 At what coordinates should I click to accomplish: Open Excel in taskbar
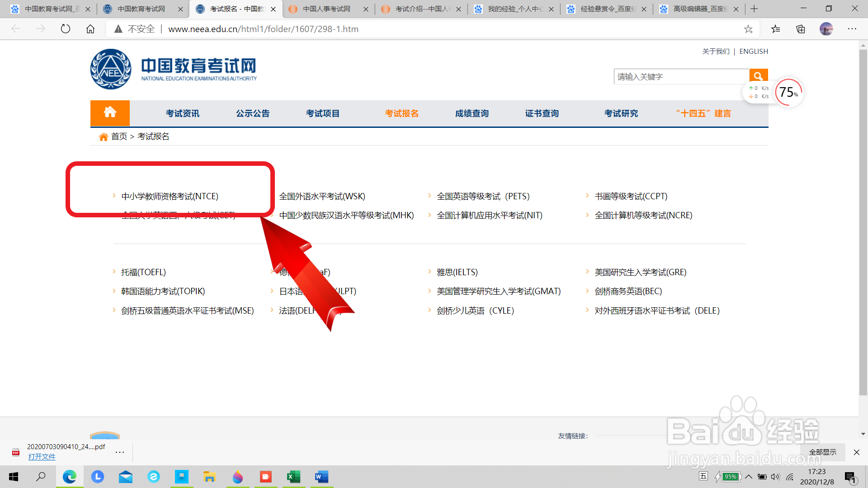[x=294, y=477]
